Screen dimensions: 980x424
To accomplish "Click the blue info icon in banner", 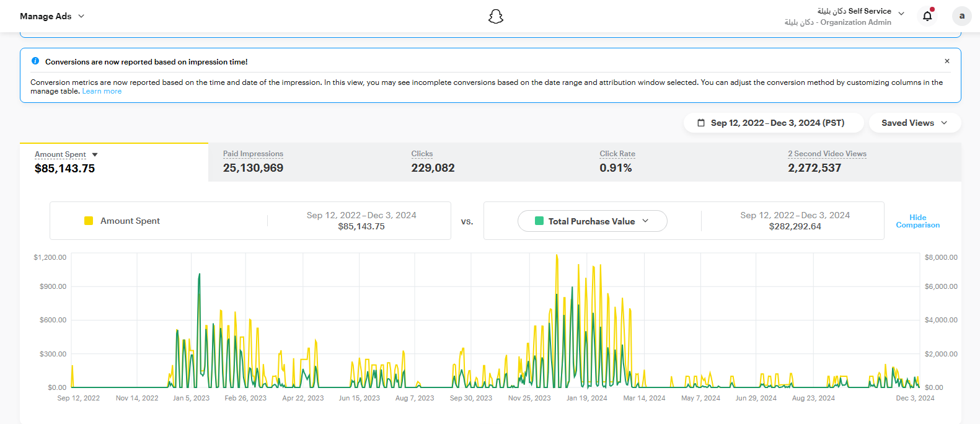I will pos(35,61).
